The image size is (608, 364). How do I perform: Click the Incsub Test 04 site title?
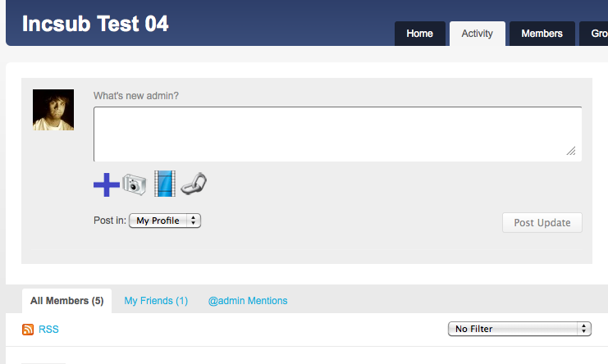pyautogui.click(x=95, y=24)
